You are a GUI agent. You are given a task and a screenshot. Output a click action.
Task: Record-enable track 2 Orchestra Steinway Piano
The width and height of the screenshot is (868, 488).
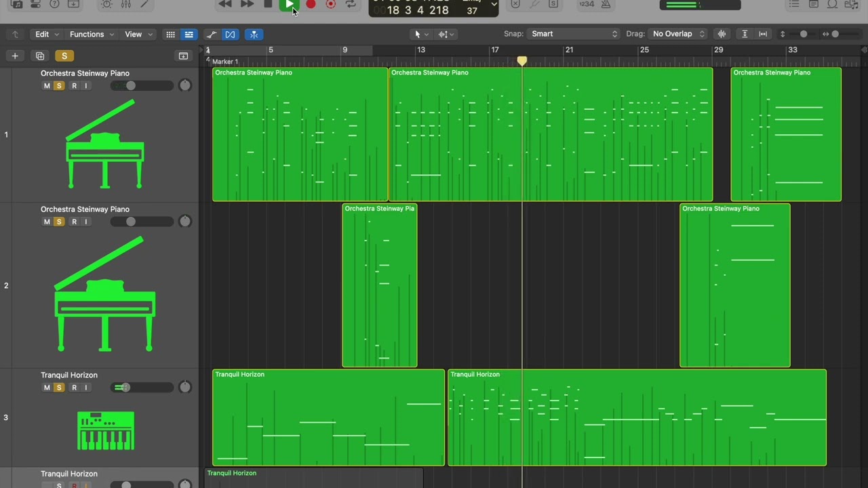pyautogui.click(x=74, y=222)
